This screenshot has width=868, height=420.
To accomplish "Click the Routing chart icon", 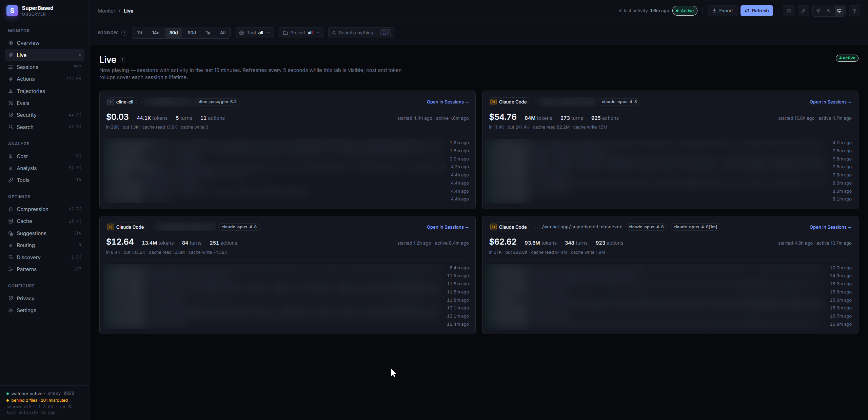I will (x=11, y=245).
